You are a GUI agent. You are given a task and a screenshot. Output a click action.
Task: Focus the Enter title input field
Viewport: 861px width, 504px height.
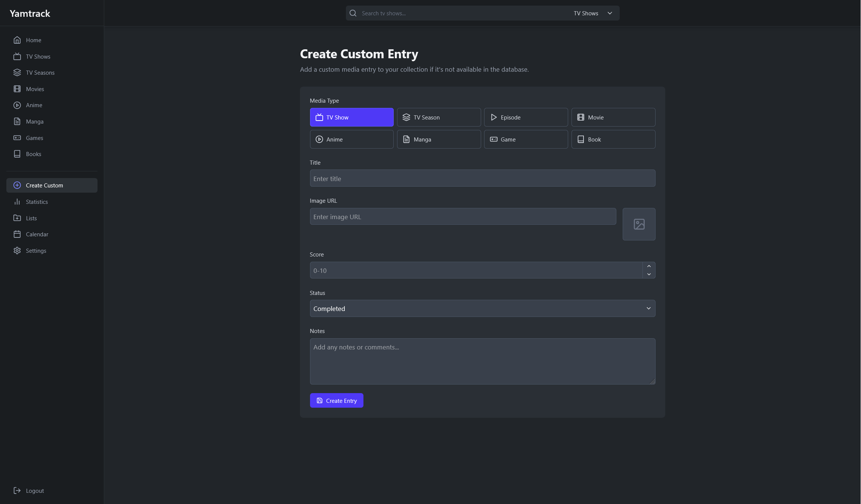tap(482, 178)
